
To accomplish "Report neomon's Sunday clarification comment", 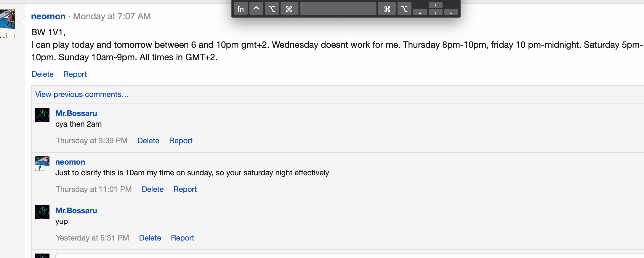I will (x=185, y=189).
